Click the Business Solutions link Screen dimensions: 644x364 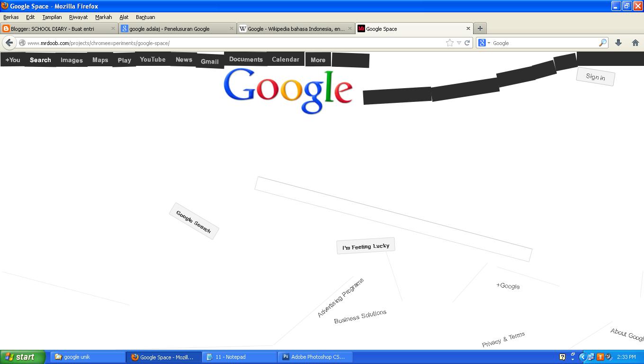360,317
